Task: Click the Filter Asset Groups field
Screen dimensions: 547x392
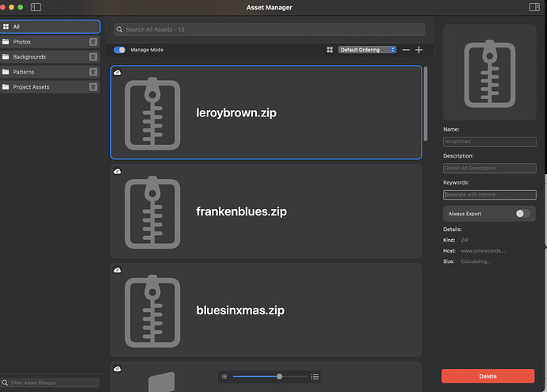Action: tap(50, 382)
